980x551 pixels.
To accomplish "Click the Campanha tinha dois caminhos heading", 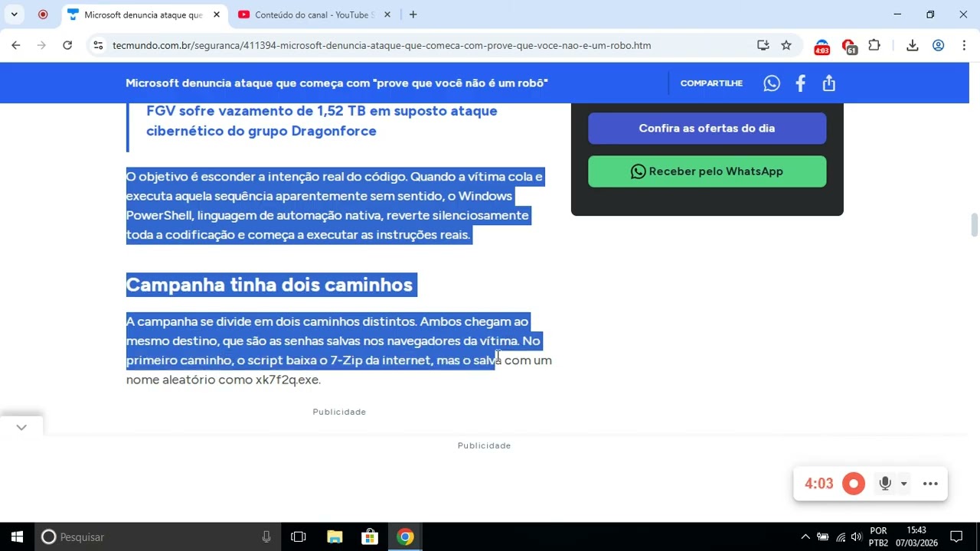I will 269,285.
